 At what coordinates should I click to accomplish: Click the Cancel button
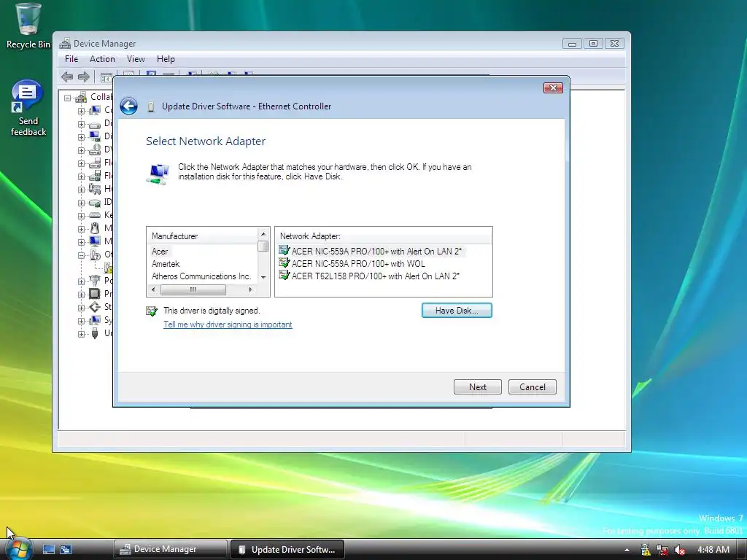[x=532, y=386]
